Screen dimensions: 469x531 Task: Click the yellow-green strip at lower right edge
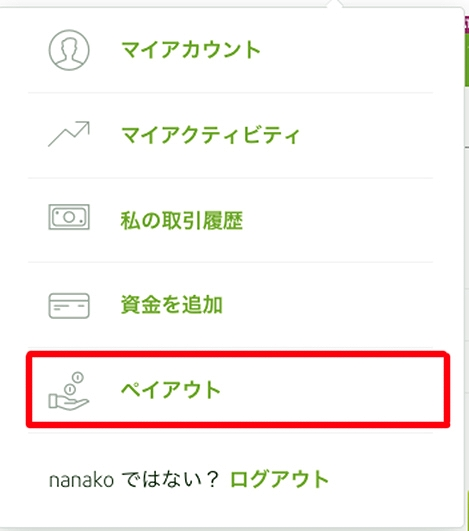click(467, 509)
